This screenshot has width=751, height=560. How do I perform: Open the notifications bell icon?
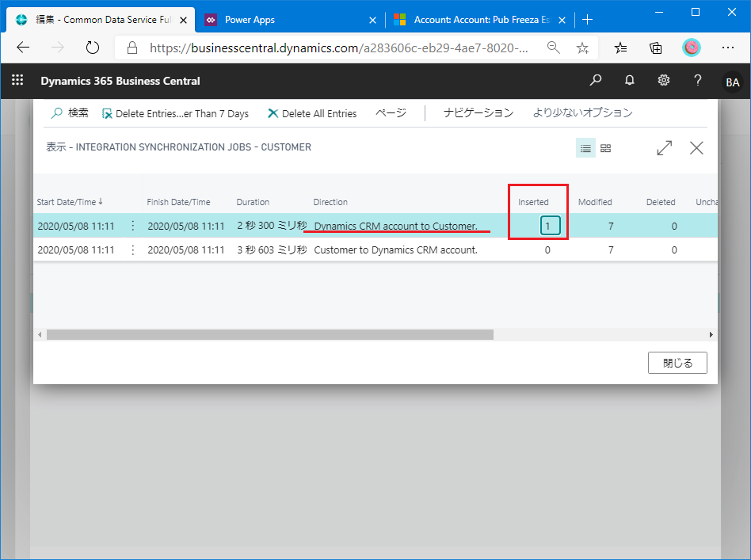[630, 81]
